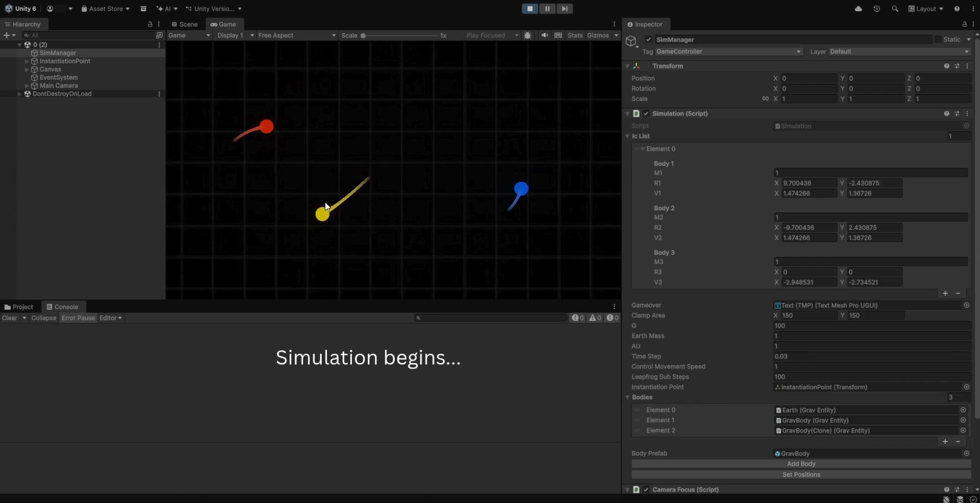
Task: Switch to the Project tab
Action: [x=19, y=307]
